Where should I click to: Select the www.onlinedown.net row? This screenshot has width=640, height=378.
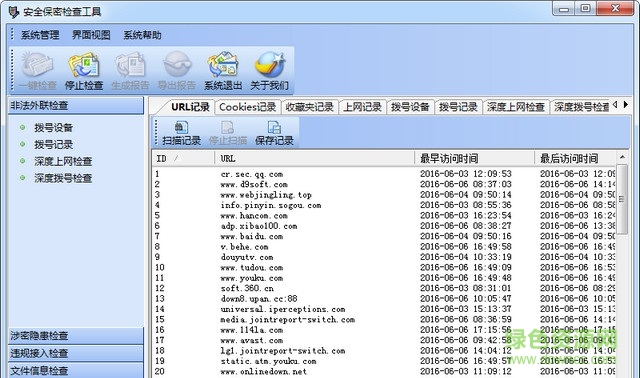(384, 371)
